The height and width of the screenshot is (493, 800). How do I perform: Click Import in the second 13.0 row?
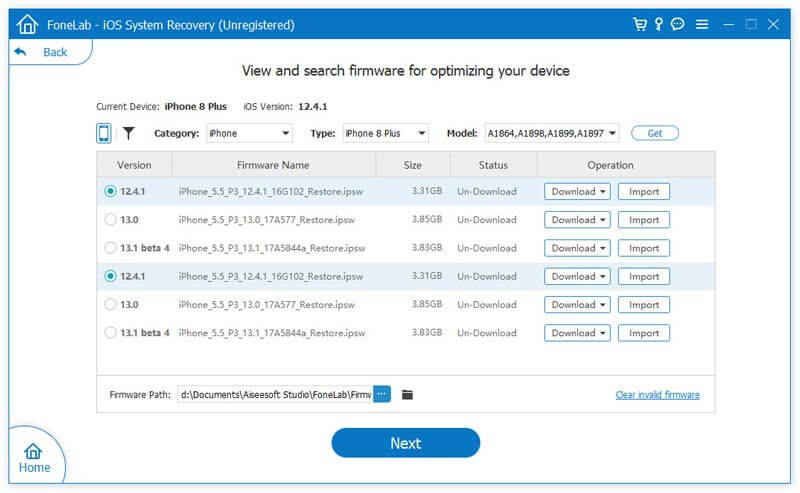tap(644, 305)
